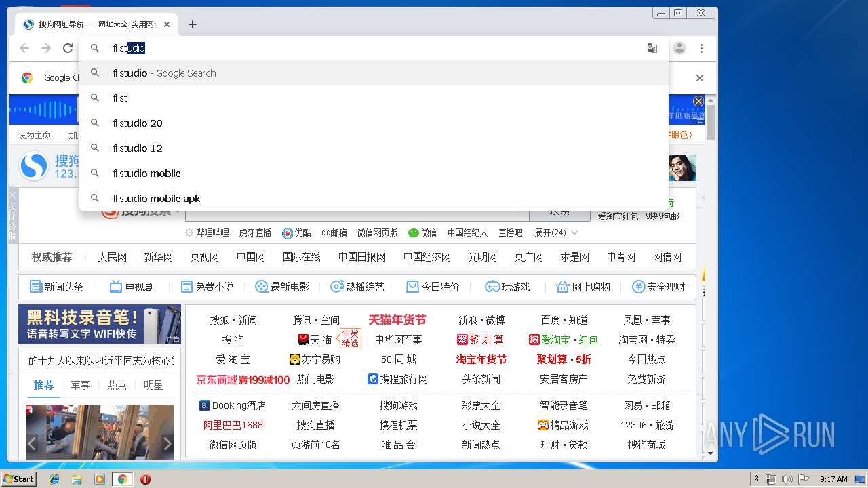This screenshot has height=488, width=868.
Task: Click the page vertical scrollbar thumb
Action: 711,121
